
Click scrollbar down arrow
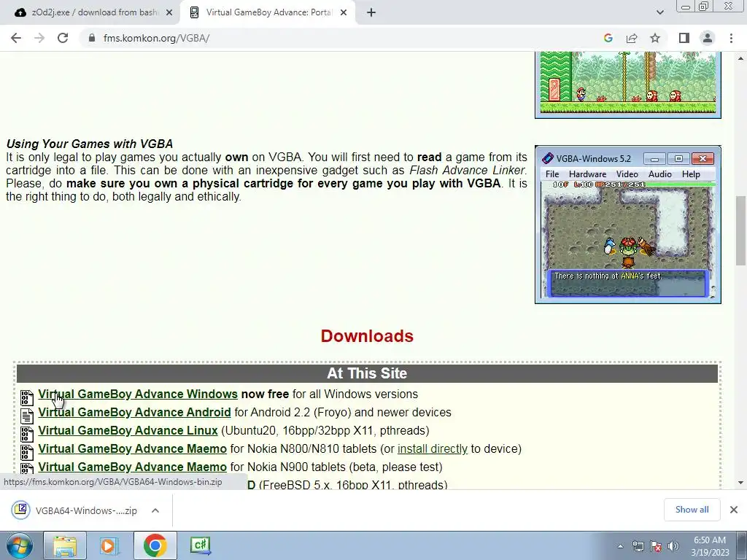click(741, 483)
